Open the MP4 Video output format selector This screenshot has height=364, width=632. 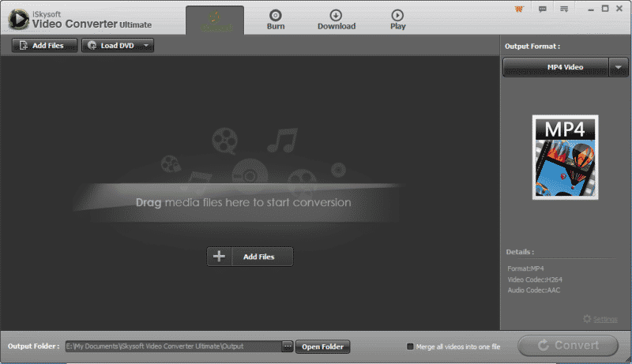pos(555,67)
